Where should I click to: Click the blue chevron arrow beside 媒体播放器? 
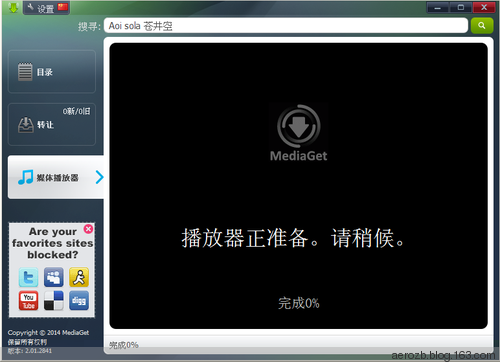(99, 177)
